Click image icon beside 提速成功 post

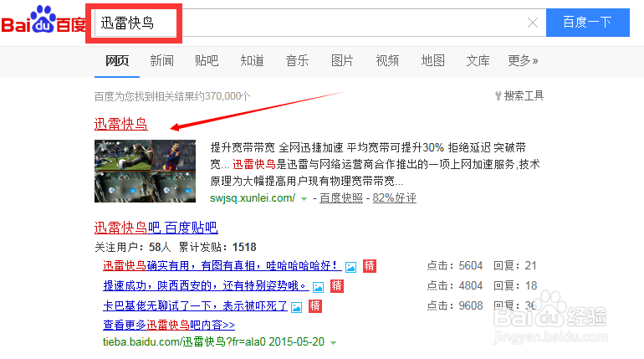coord(319,287)
